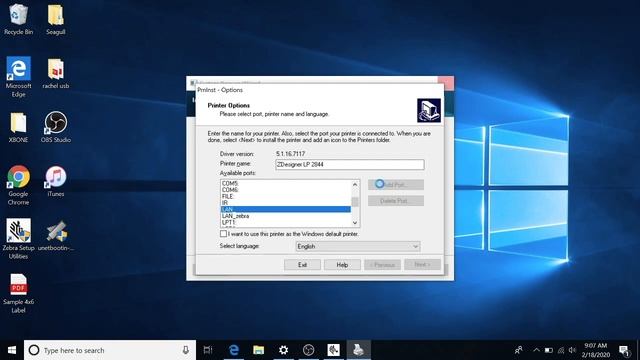Open the Windows Start menu

(x=12, y=350)
